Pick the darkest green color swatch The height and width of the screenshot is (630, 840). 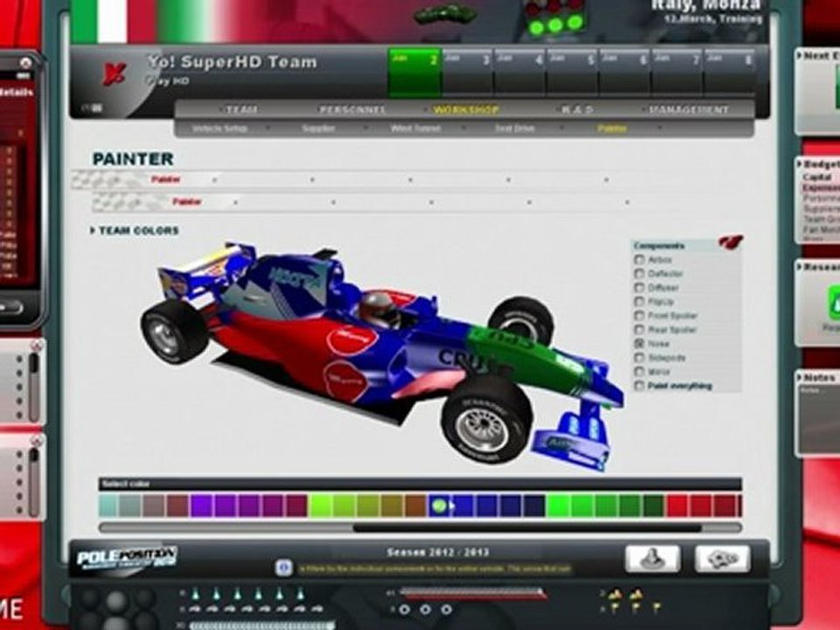(653, 507)
